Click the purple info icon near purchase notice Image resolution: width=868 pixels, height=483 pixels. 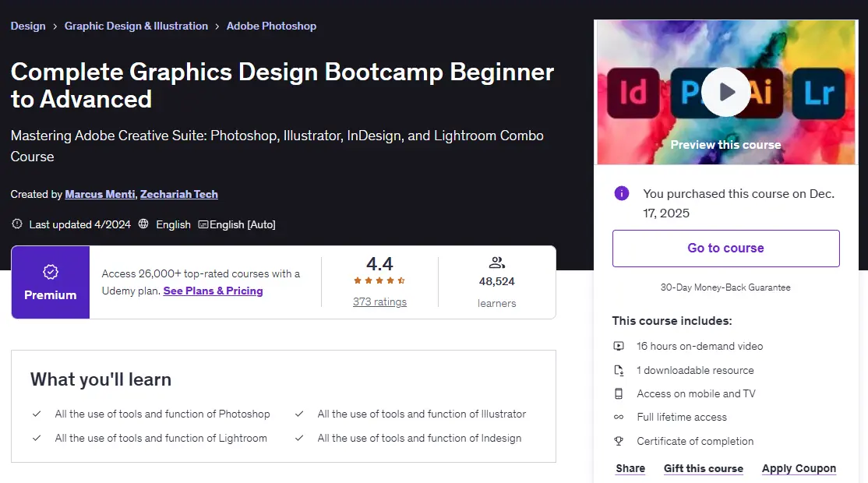click(622, 193)
